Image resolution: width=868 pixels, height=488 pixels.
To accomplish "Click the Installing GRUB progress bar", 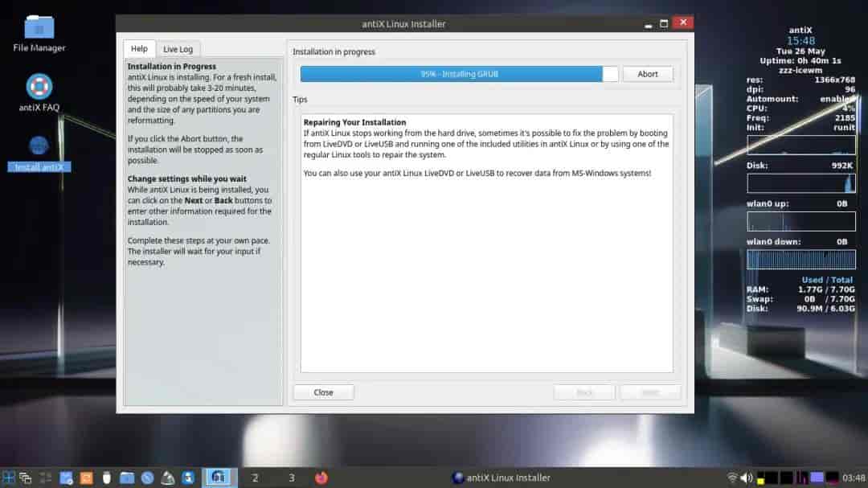I will 459,74.
